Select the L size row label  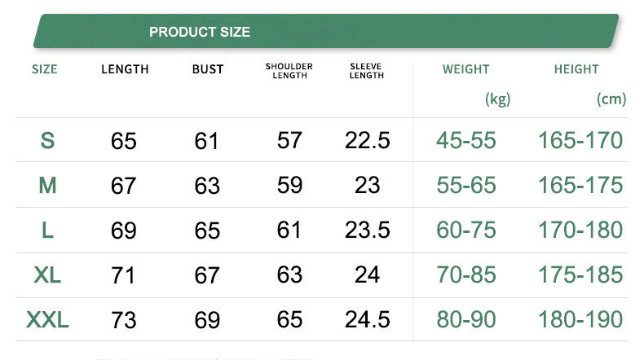(47, 230)
